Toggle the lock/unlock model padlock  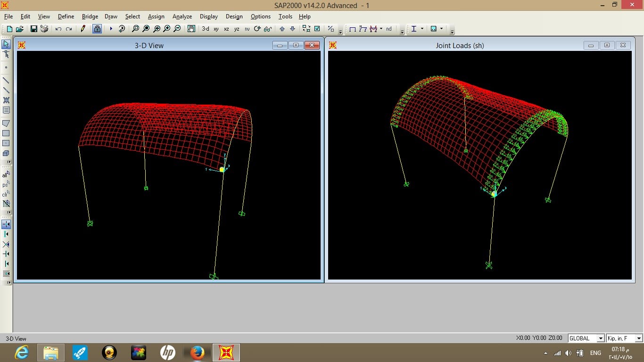point(97,29)
